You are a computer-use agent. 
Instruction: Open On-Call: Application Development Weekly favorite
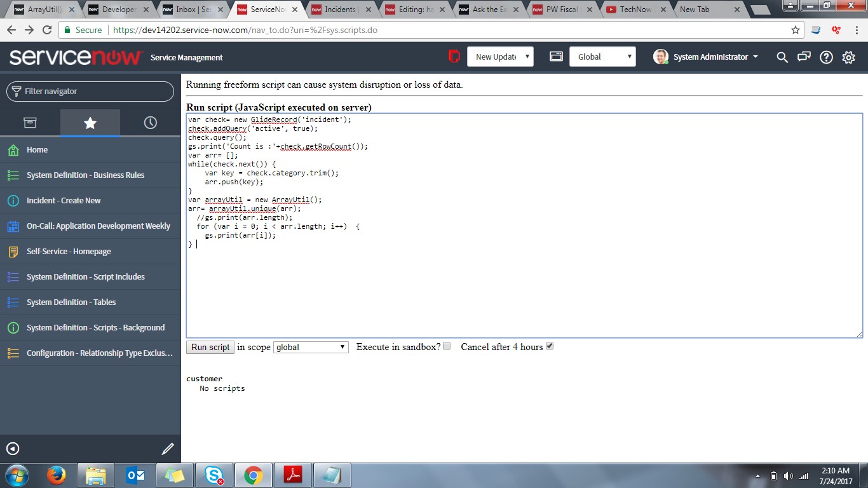point(90,226)
